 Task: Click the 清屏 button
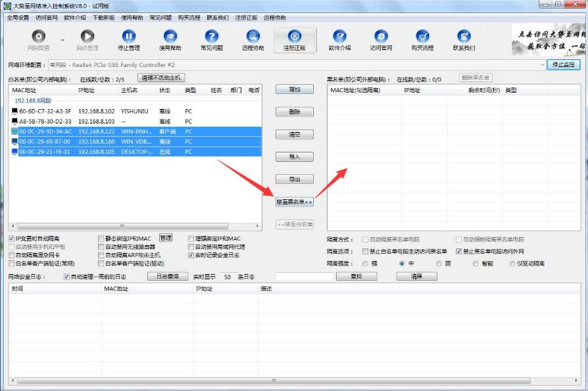(x=416, y=277)
